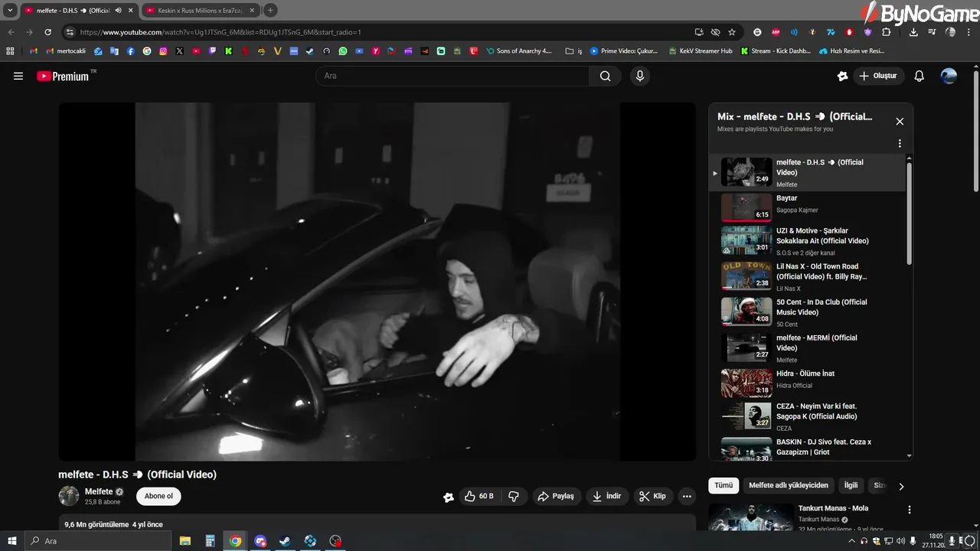
Task: Open Sons of Anarchy bookmark
Action: tap(518, 51)
